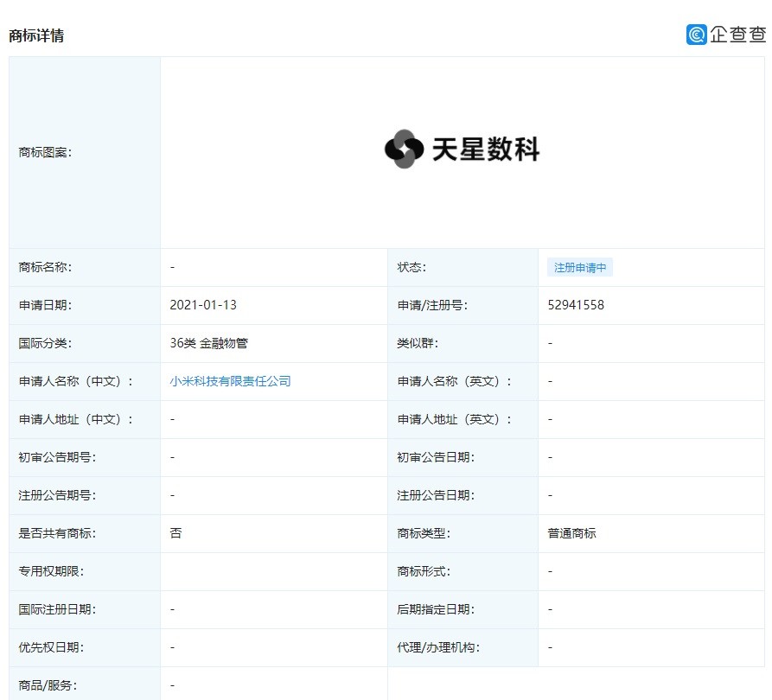
Task: Click the 商标图案 row label
Action: coord(45,153)
